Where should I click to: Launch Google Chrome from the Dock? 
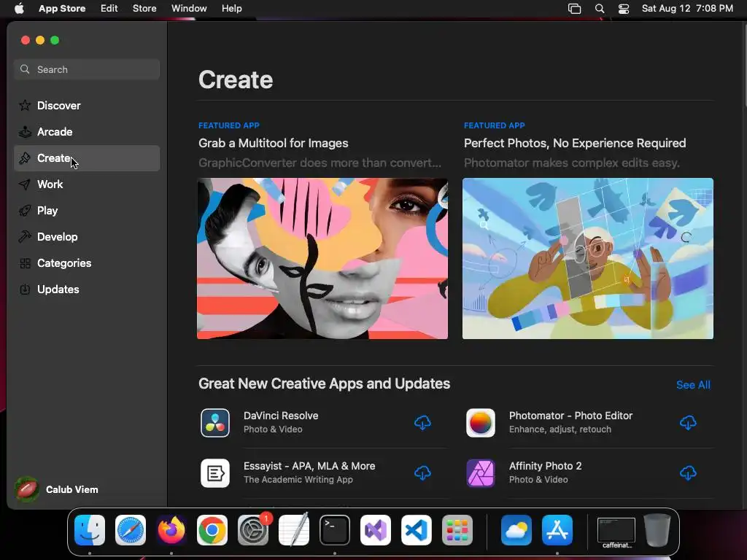[212, 530]
